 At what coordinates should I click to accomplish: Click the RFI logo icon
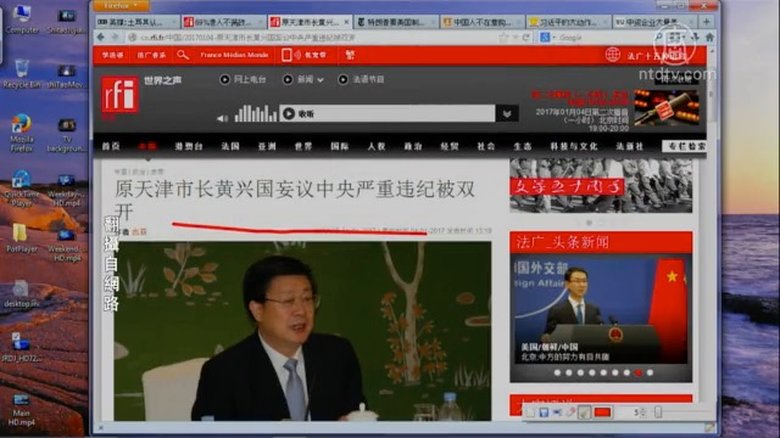(119, 95)
